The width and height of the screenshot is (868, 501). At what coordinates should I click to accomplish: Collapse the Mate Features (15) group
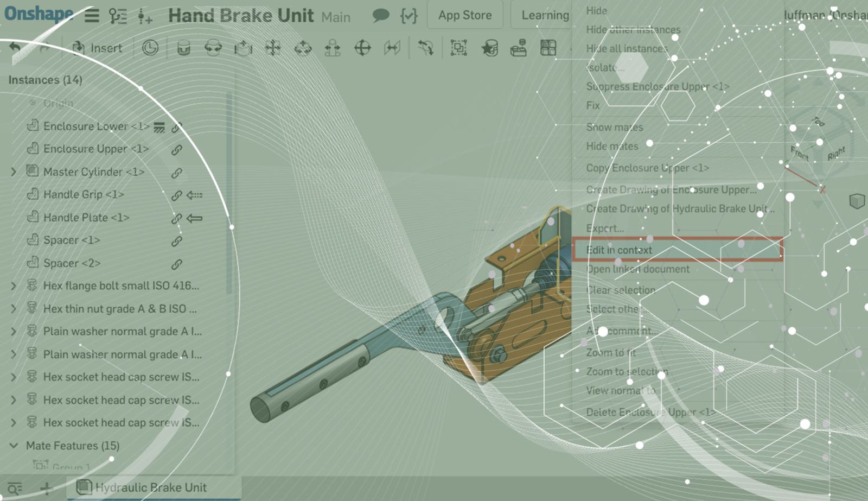pyautogui.click(x=14, y=446)
